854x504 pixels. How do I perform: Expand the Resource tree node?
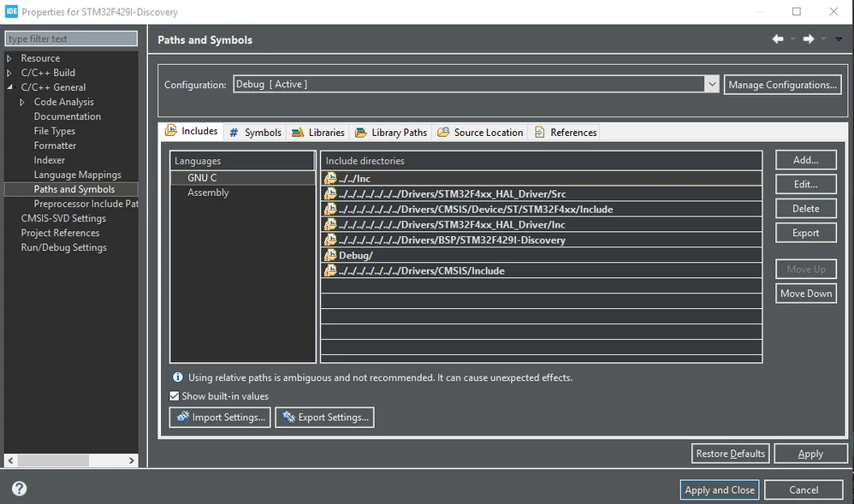(9, 58)
